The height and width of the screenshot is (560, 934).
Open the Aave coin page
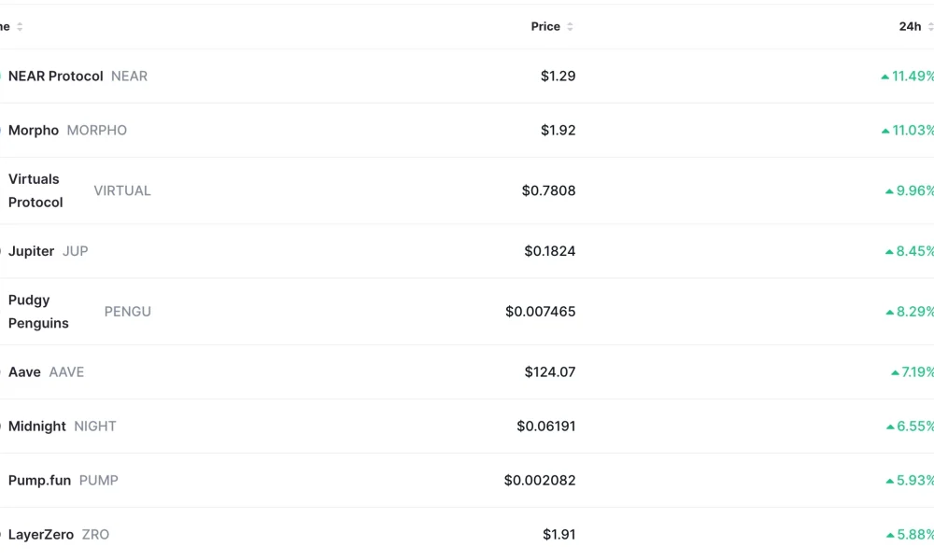tap(25, 371)
